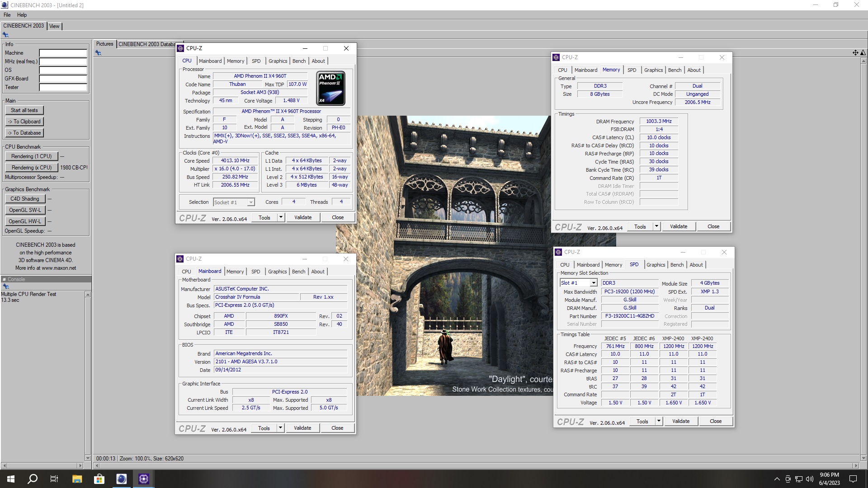Click Close button in CPU-Z Mainboard window
The height and width of the screenshot is (488, 868).
337,428
